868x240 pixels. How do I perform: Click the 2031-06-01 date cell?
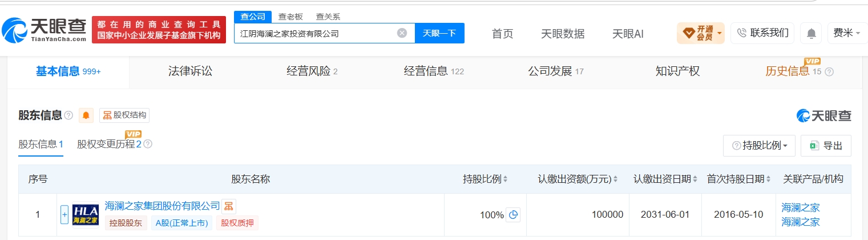click(665, 215)
